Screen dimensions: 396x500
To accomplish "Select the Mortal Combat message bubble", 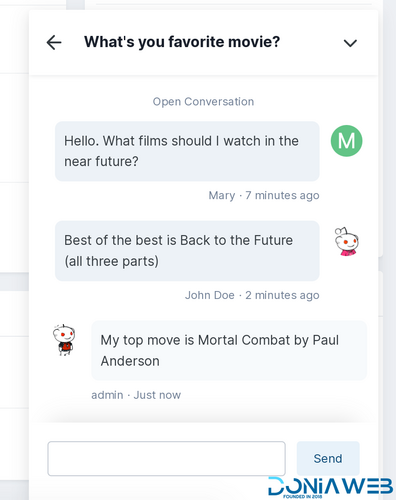I will pyautogui.click(x=229, y=351).
